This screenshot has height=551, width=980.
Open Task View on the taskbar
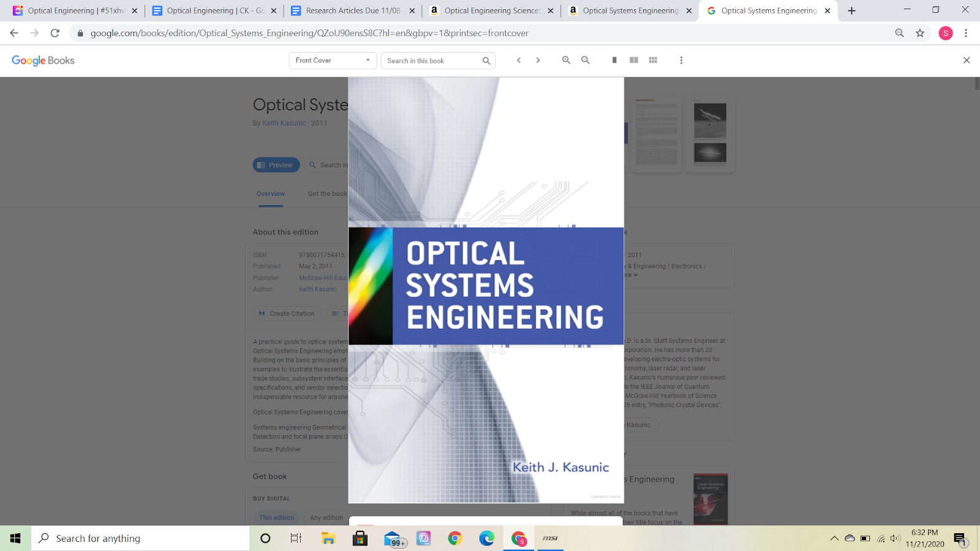pyautogui.click(x=296, y=538)
